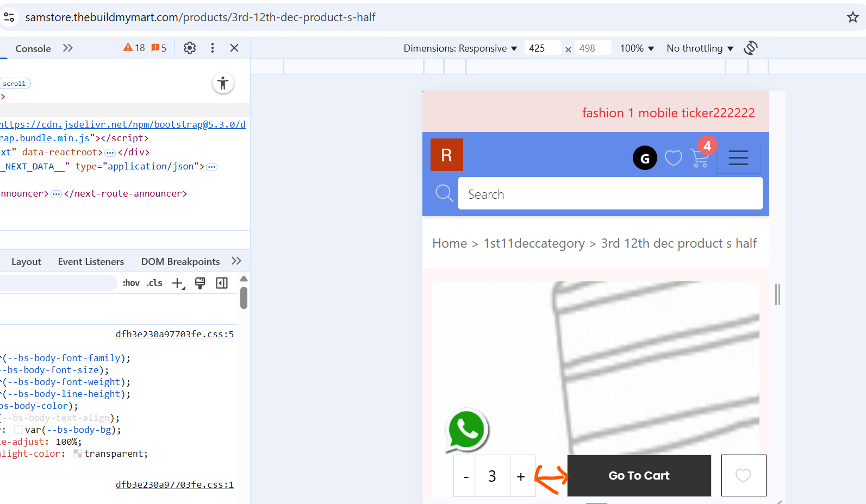Image resolution: width=866 pixels, height=504 pixels.
Task: Click the quantity value 3
Action: (x=493, y=476)
